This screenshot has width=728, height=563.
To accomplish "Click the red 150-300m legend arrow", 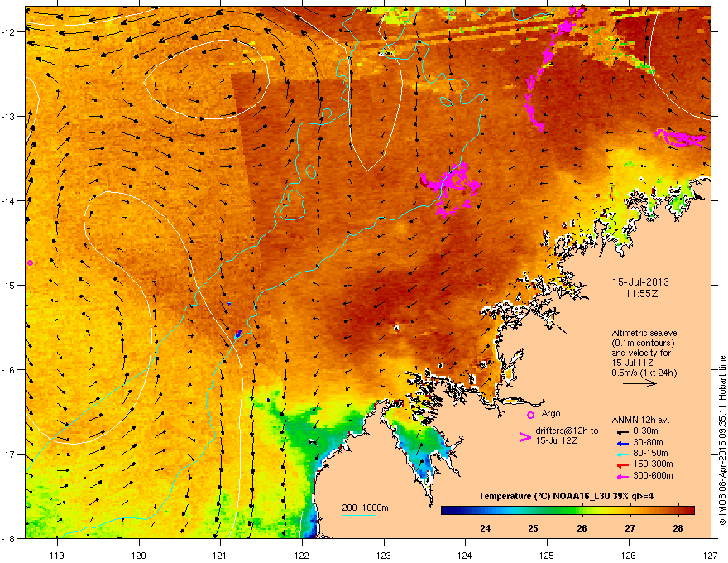I will coord(621,464).
